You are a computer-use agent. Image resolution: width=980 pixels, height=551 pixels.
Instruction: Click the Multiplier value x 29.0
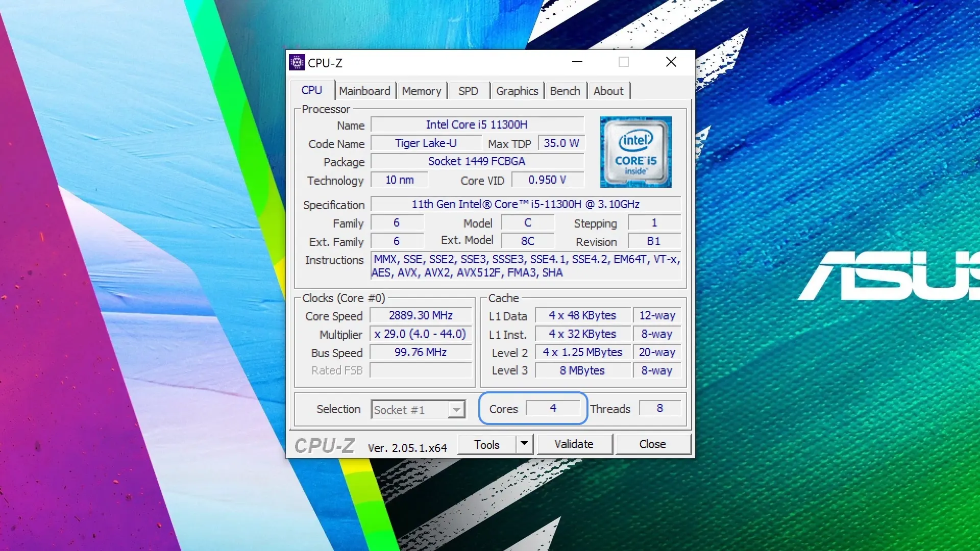pos(421,334)
